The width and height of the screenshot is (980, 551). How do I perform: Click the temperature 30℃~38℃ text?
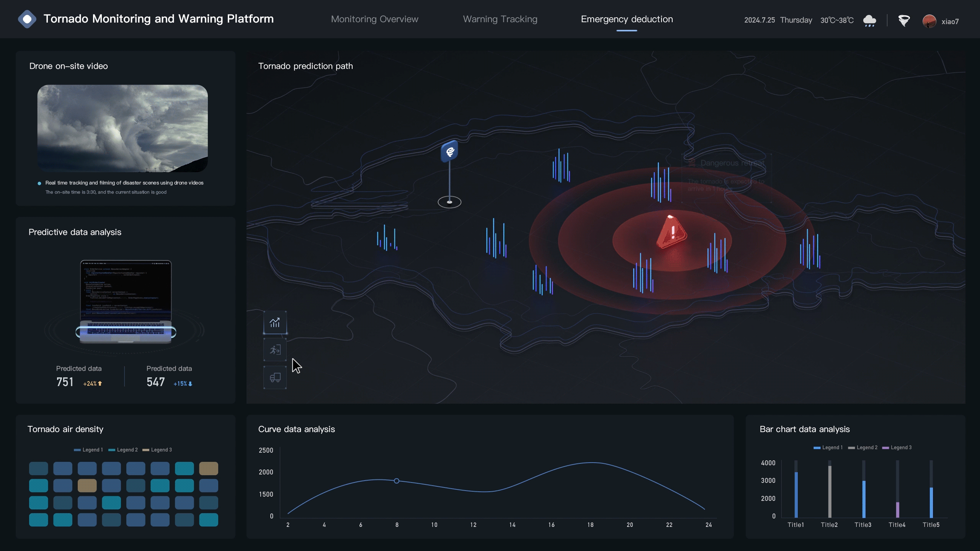pyautogui.click(x=837, y=20)
